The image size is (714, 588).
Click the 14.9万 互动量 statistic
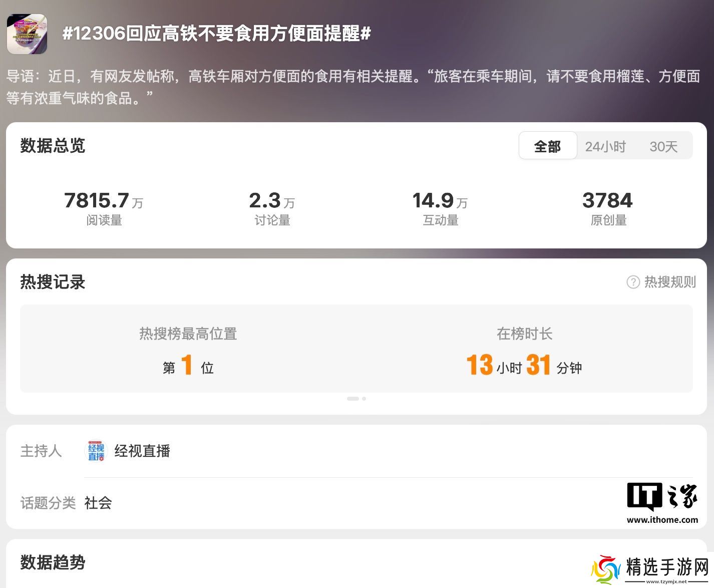(x=440, y=208)
